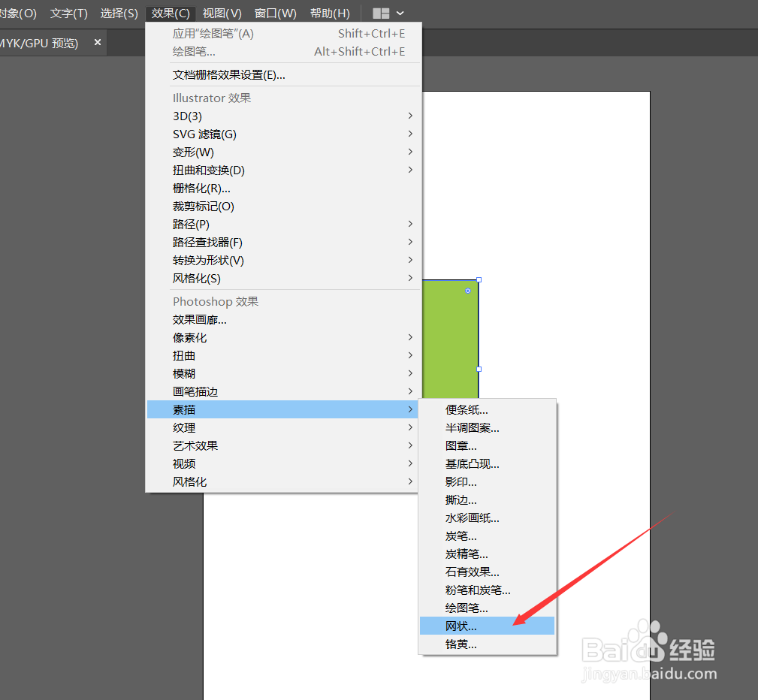
Task: Expand the 扭曲 Photoshop effects submenu
Action: 284,356
